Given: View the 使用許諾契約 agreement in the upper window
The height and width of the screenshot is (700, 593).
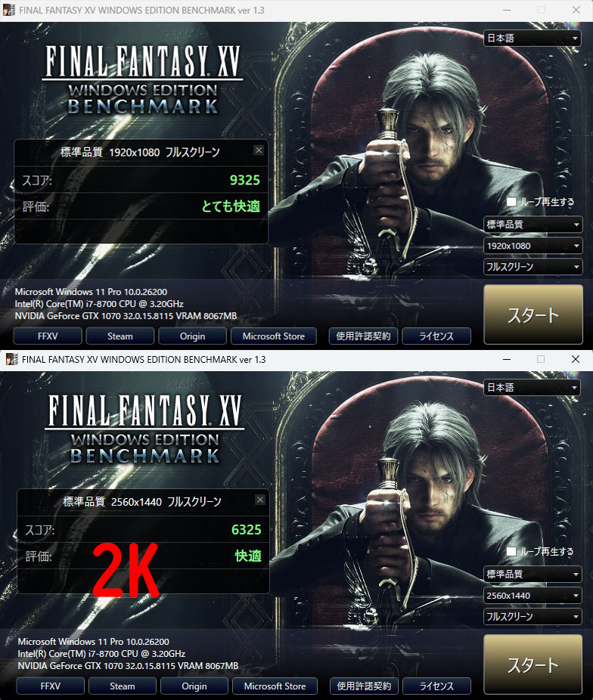Looking at the screenshot, I should [364, 336].
